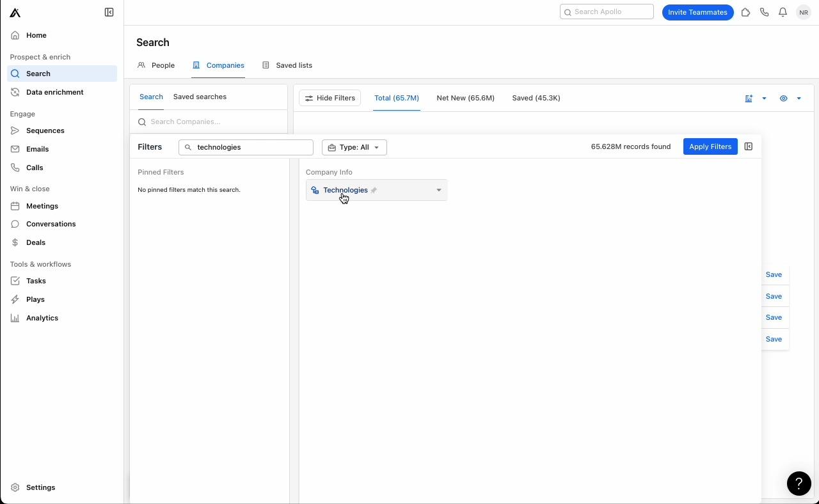819x504 pixels.
Task: Select the Search sub-tab
Action: [x=151, y=97]
